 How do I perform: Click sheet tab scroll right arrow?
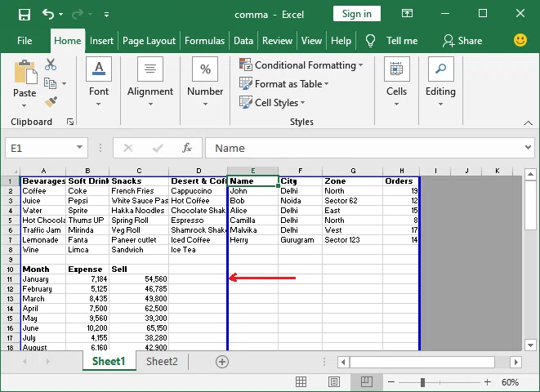click(x=48, y=361)
